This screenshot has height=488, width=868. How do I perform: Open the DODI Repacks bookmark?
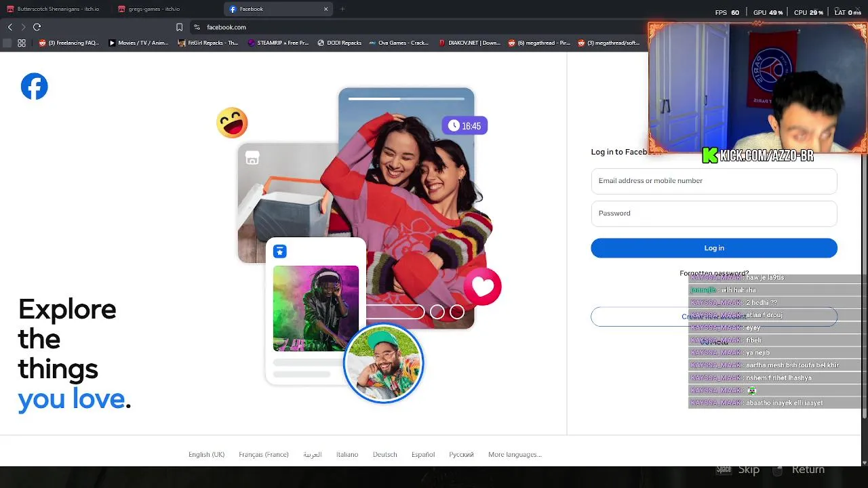point(339,43)
